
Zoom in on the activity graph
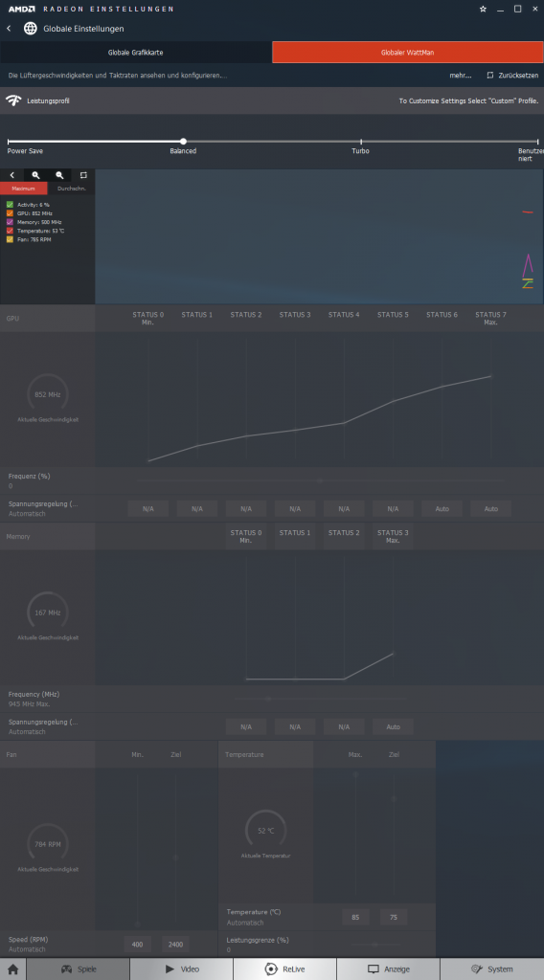(x=35, y=176)
